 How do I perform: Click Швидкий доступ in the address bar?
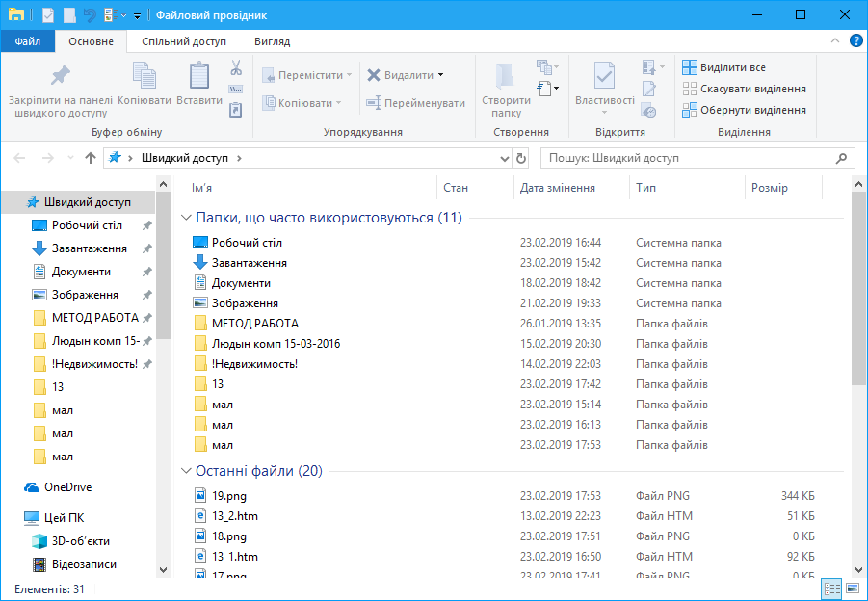pos(185,158)
